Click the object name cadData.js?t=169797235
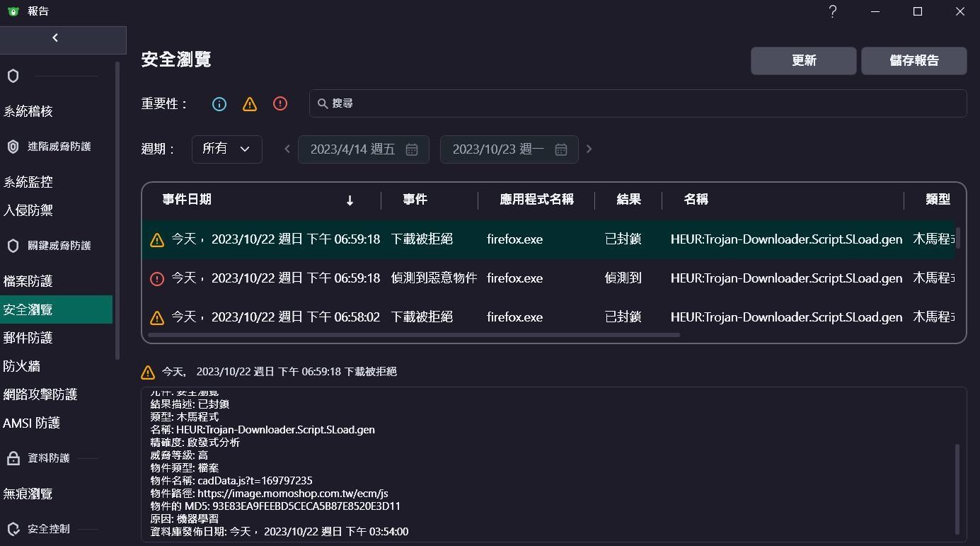The height and width of the screenshot is (546, 980). click(x=255, y=481)
